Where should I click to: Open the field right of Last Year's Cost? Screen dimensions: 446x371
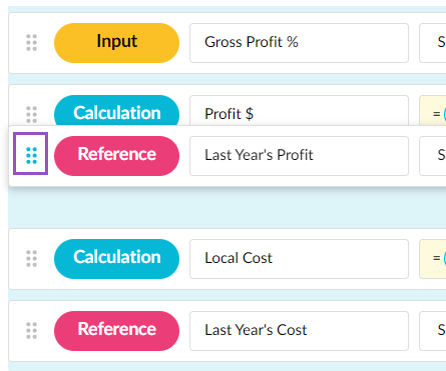(x=433, y=331)
